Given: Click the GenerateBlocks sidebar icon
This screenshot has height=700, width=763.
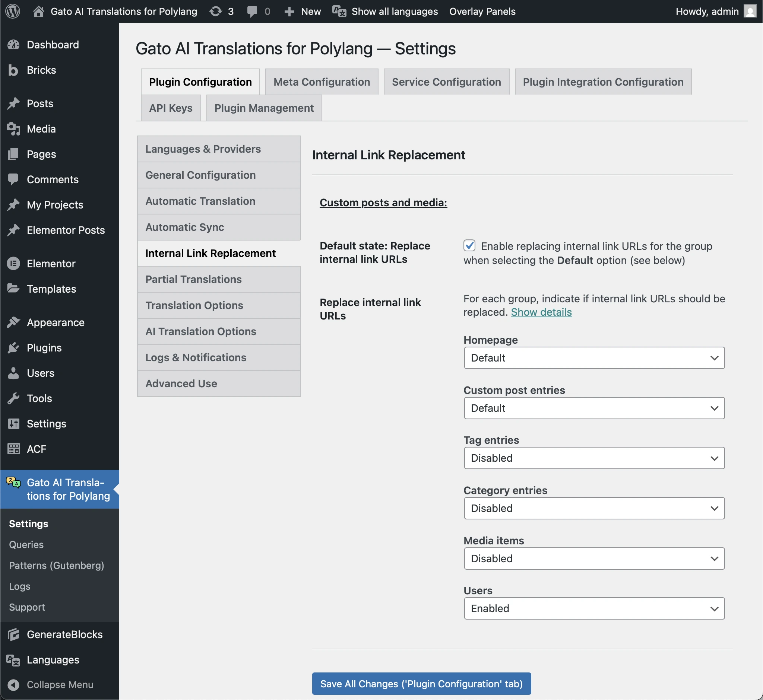Looking at the screenshot, I should pos(13,634).
